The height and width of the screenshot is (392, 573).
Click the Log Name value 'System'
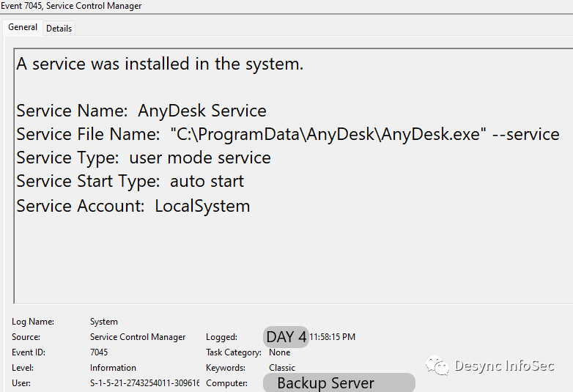coord(104,322)
